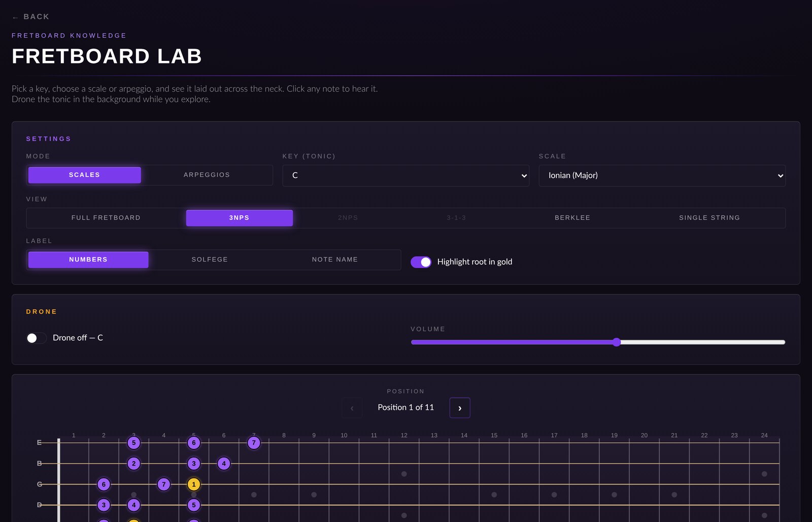Label notes with Solfege
Screen dimensions: 812x522
tap(210, 259)
